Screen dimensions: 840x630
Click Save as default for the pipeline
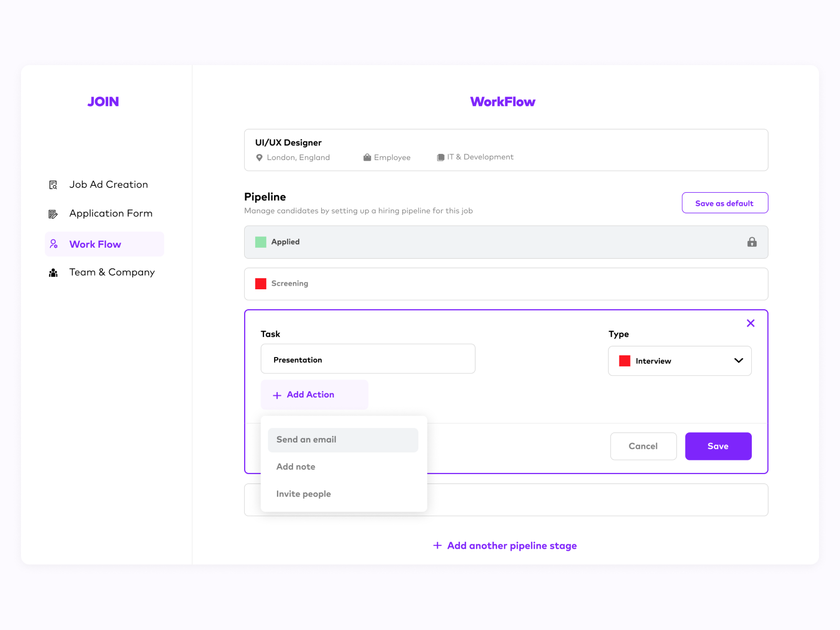724,203
